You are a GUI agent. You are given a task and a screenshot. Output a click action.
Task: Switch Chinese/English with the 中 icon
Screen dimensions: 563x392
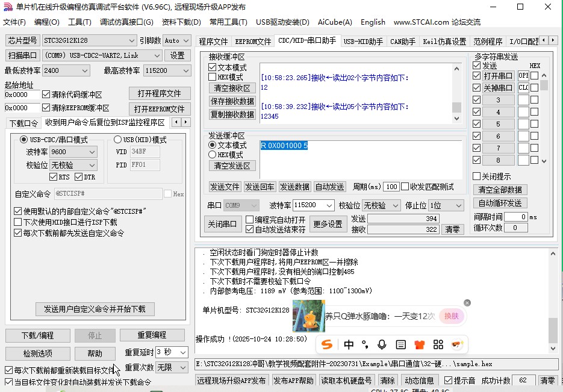coord(348,344)
